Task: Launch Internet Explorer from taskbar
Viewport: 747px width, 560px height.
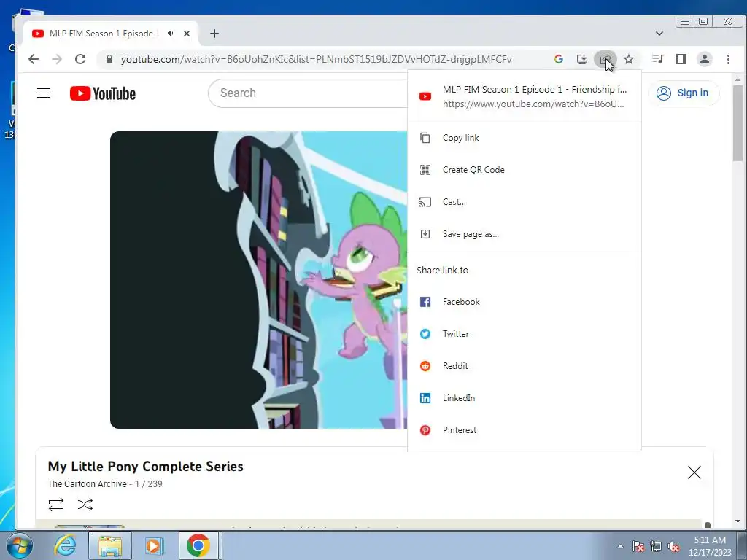Action: click(x=64, y=545)
